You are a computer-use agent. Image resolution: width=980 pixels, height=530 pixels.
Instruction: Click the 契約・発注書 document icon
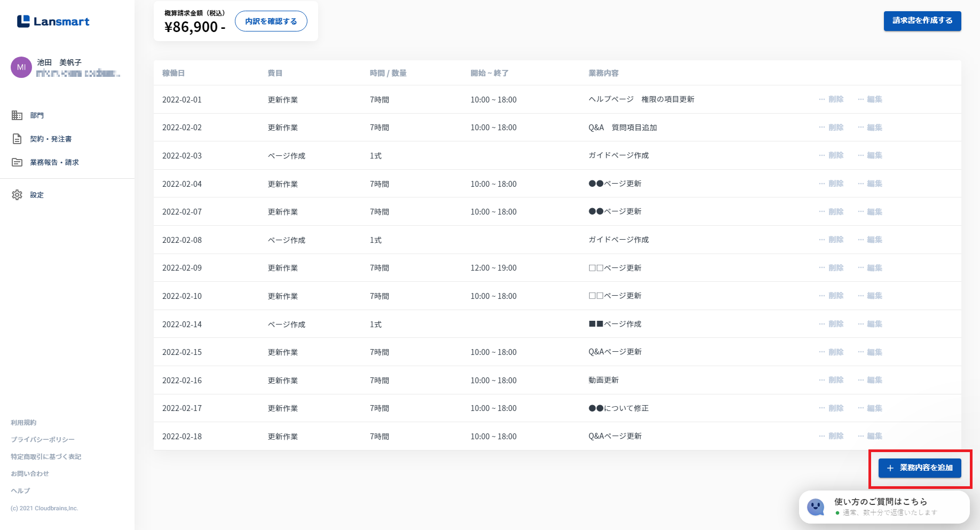point(17,139)
